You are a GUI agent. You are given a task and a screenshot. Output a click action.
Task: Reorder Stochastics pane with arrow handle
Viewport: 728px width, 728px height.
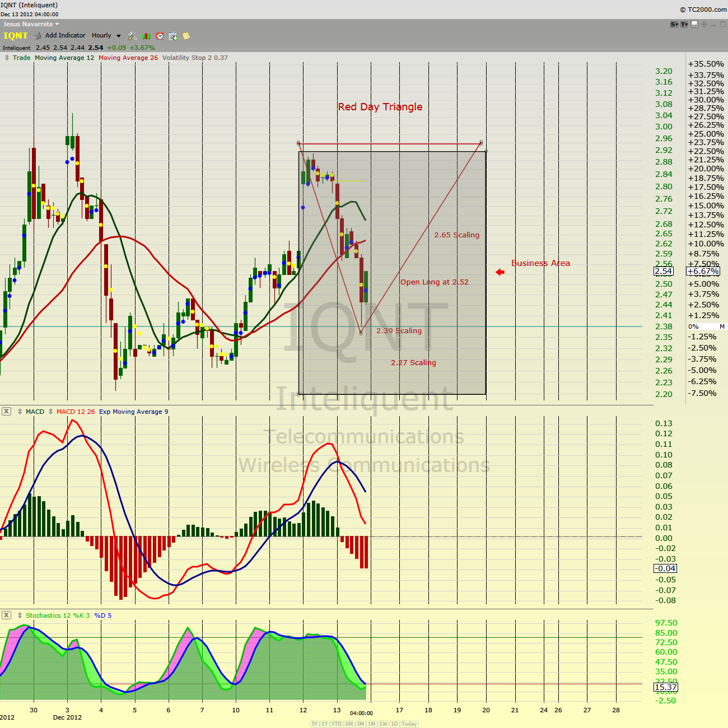pos(20,615)
